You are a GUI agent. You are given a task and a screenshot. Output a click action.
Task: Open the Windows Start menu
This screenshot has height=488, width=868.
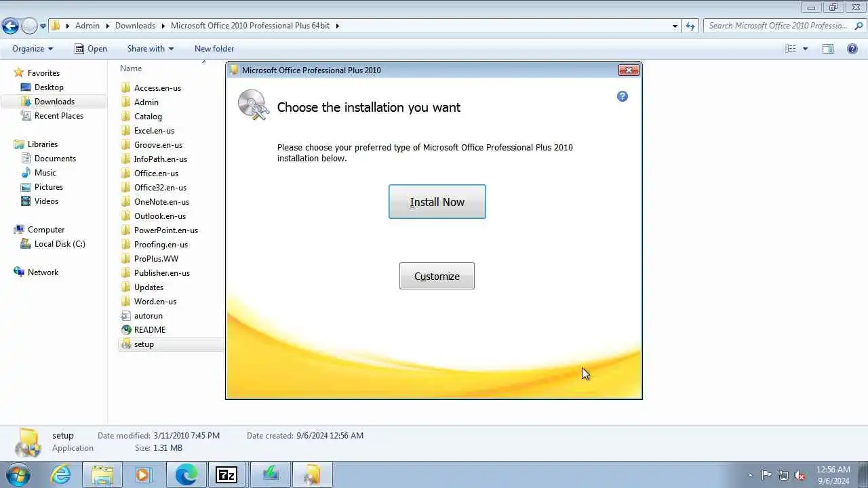pos(18,474)
